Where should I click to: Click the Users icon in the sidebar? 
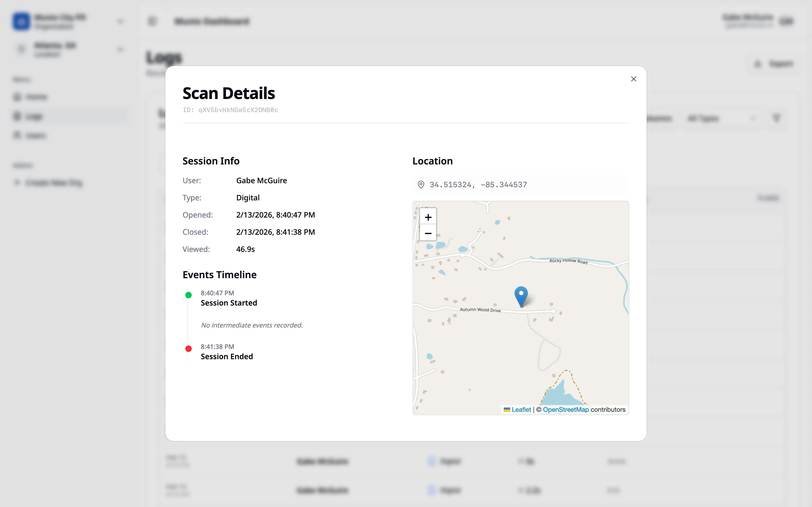point(17,135)
